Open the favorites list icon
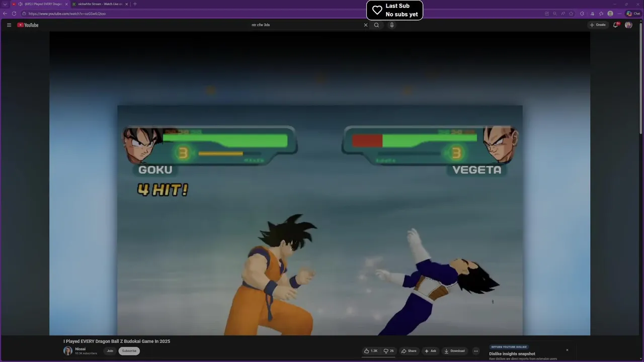Image resolution: width=644 pixels, height=362 pixels. tap(601, 14)
